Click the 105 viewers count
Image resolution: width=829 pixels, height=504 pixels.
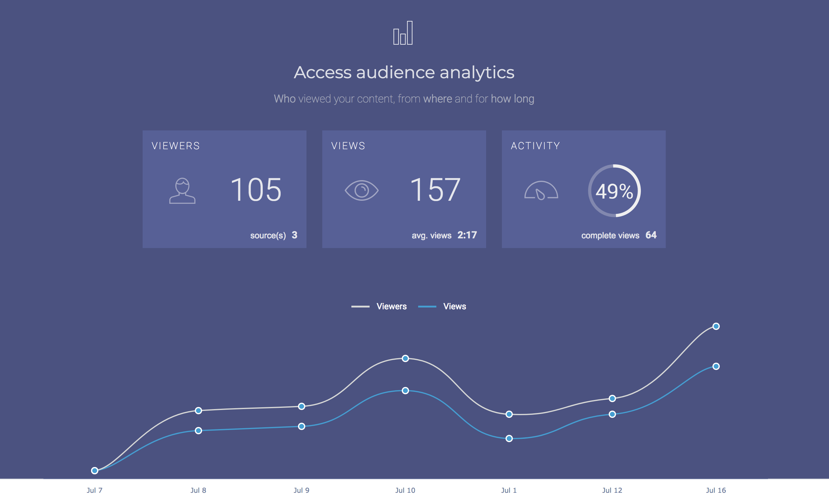pyautogui.click(x=256, y=190)
